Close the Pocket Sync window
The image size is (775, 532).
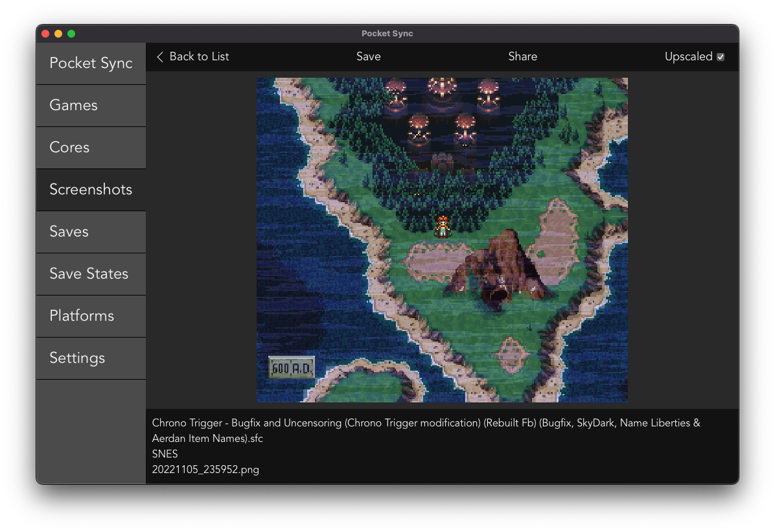(45, 34)
